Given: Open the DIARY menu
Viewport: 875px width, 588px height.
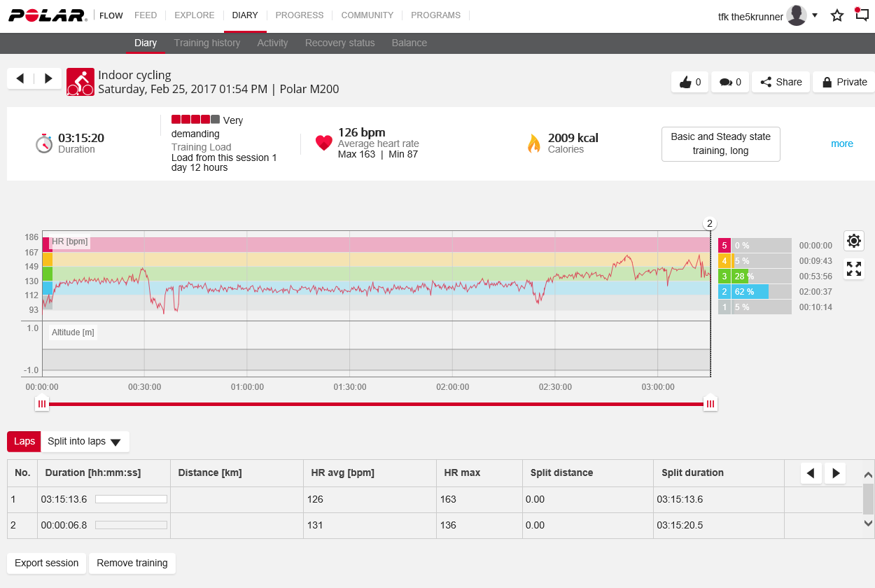Looking at the screenshot, I should (x=245, y=15).
